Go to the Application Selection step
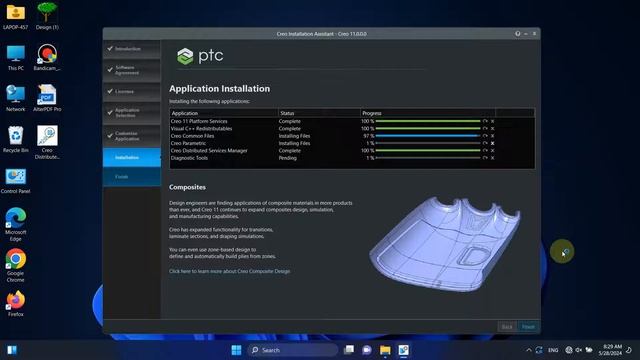Image resolution: width=640 pixels, height=360 pixels. [131, 113]
